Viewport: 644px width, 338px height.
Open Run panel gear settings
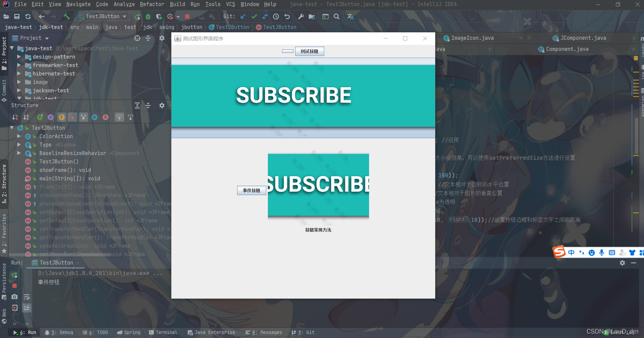tap(622, 263)
